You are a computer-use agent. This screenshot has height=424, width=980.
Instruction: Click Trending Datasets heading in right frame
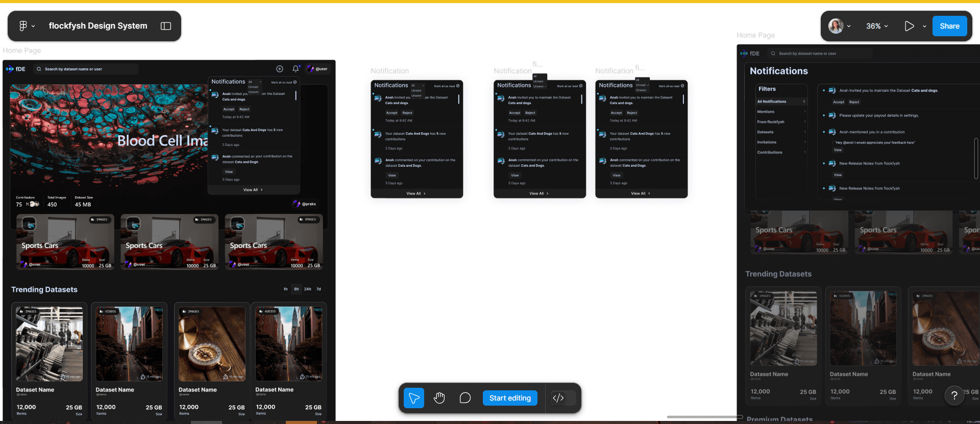click(778, 274)
